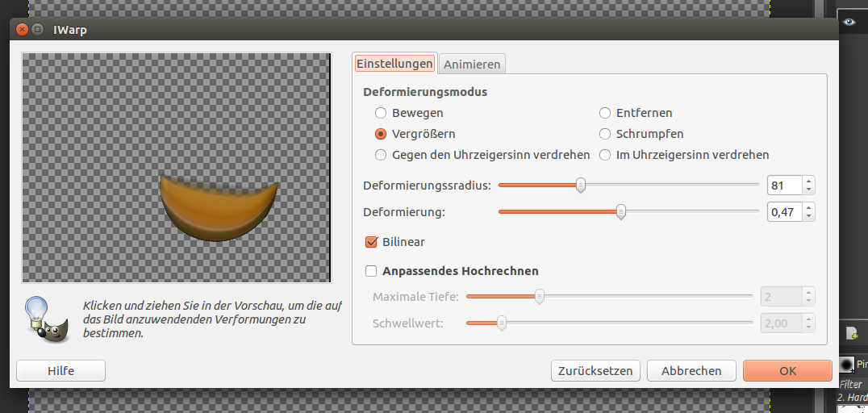The width and height of the screenshot is (868, 413).
Task: Enable Anpassendes Hochrechnen checkbox
Action: click(x=371, y=271)
